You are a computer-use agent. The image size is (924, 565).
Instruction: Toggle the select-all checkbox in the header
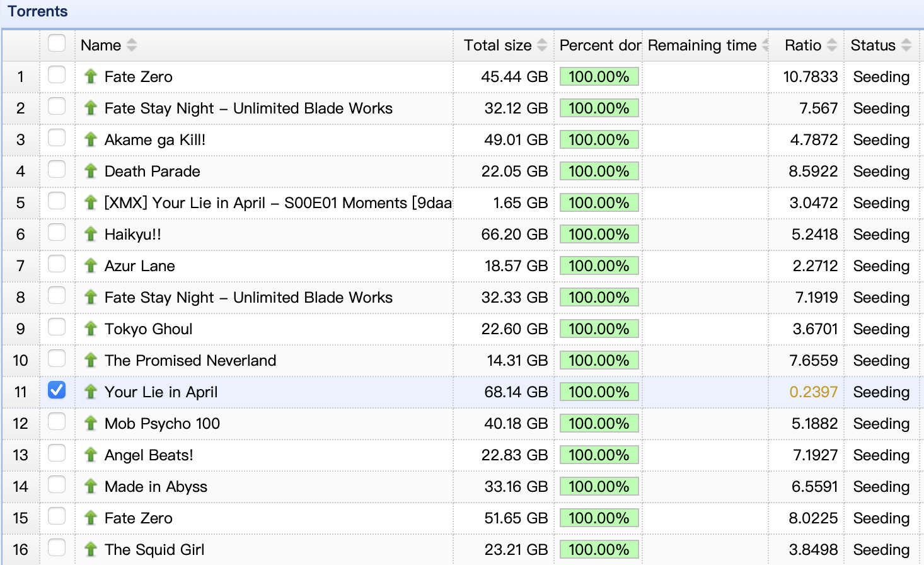tap(57, 43)
